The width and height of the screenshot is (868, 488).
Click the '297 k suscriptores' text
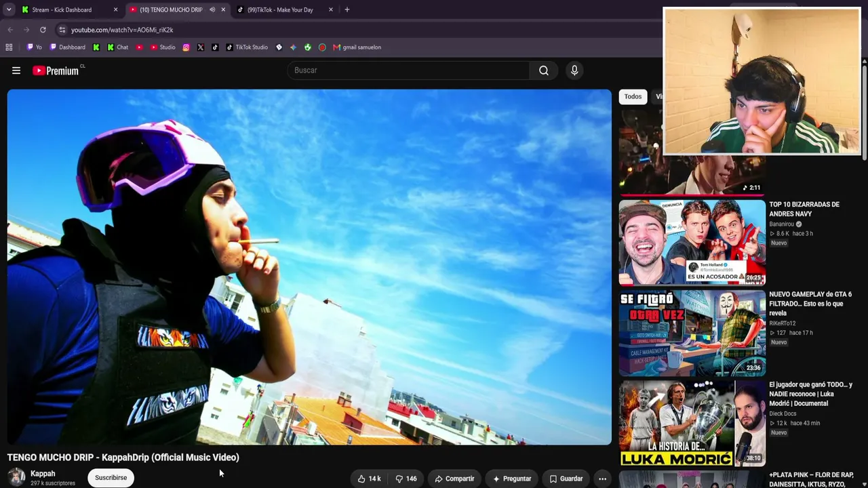(53, 483)
